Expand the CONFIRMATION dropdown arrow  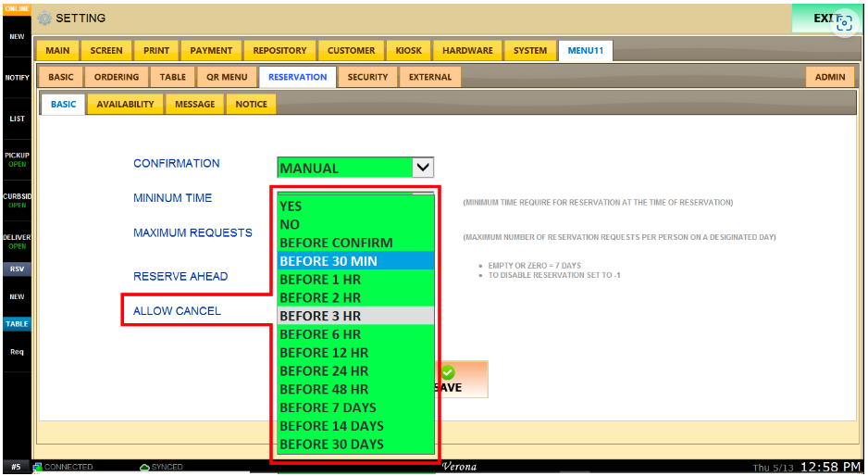point(423,168)
